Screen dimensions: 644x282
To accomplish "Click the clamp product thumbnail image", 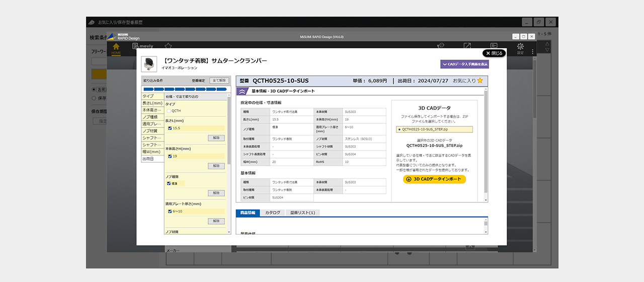I will click(x=149, y=63).
